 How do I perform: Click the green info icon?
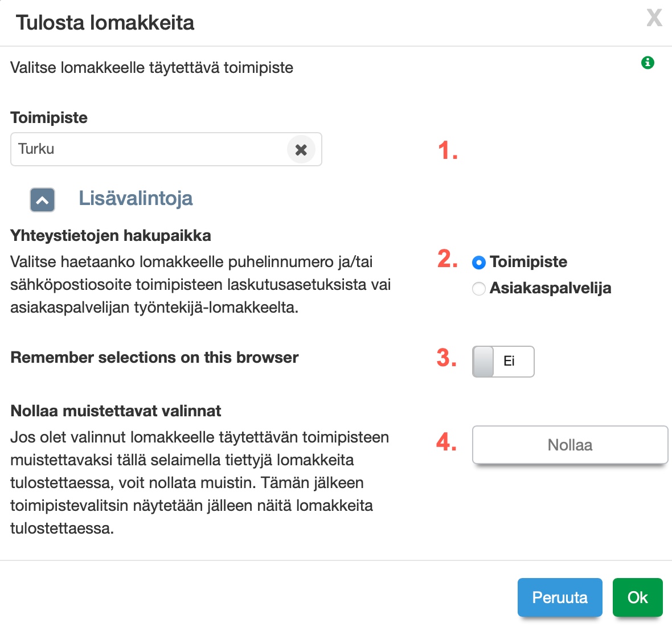[648, 63]
